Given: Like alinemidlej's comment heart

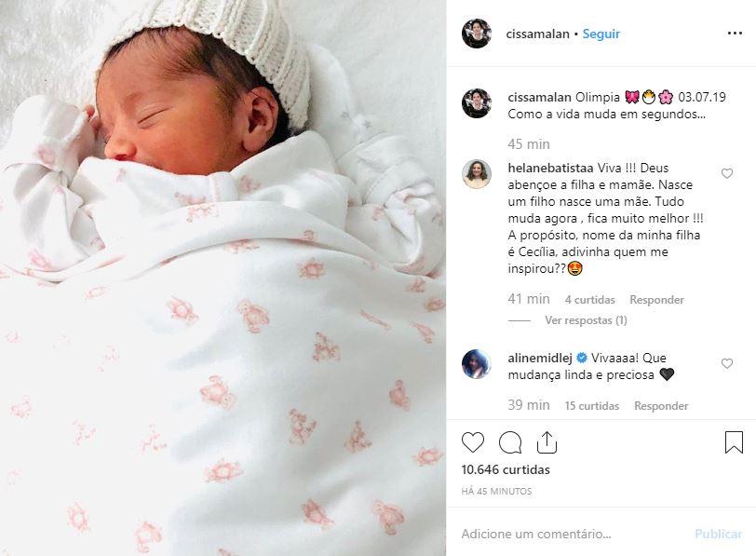Looking at the screenshot, I should coord(727,363).
